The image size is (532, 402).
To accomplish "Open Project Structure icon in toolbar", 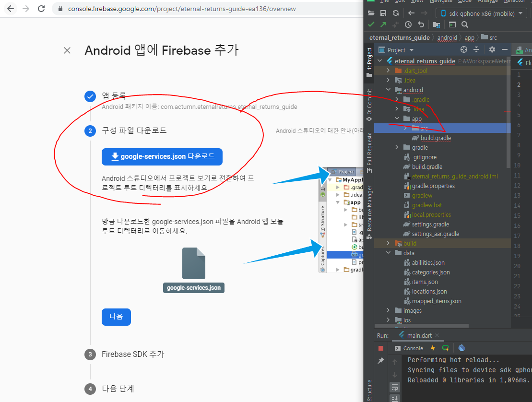I will pos(437,24).
